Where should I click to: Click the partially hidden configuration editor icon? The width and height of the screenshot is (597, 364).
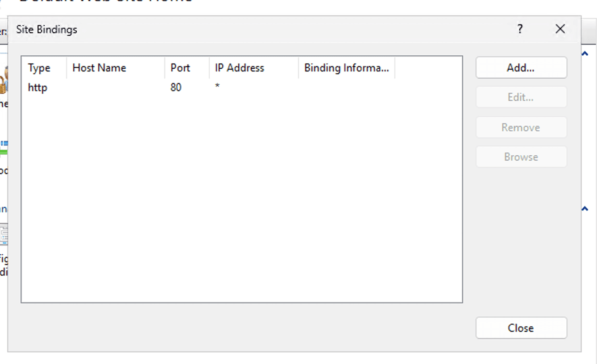coord(4,235)
